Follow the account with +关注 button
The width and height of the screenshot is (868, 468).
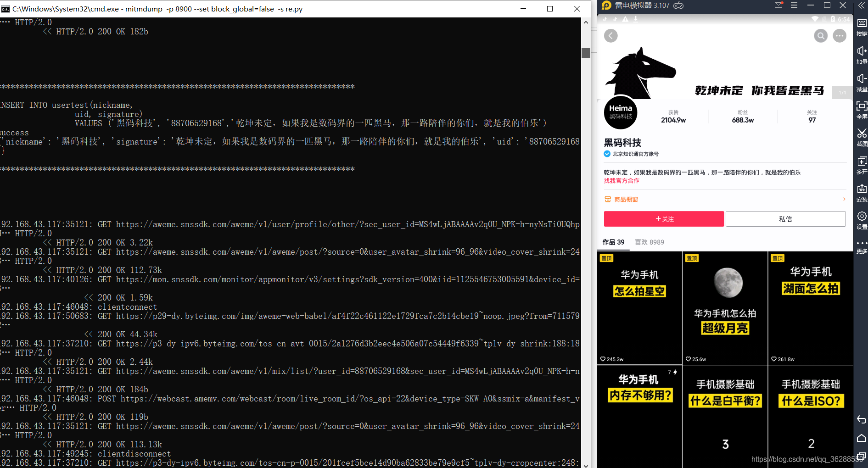pyautogui.click(x=664, y=219)
